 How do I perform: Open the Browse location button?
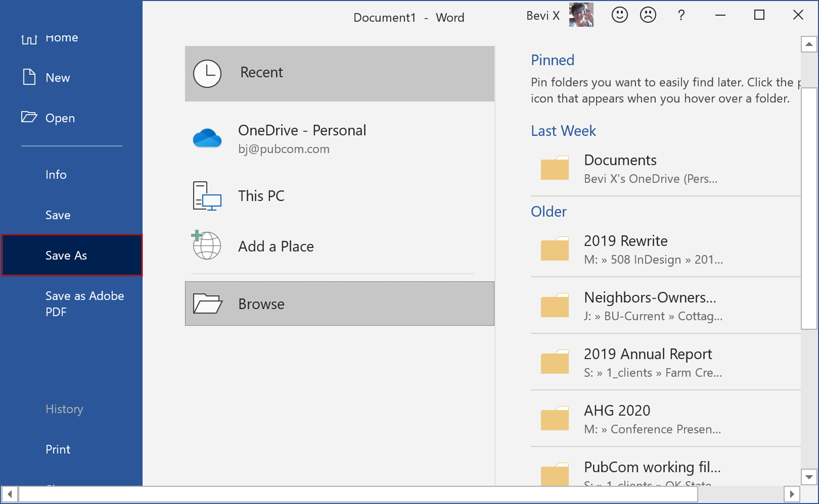tap(341, 304)
